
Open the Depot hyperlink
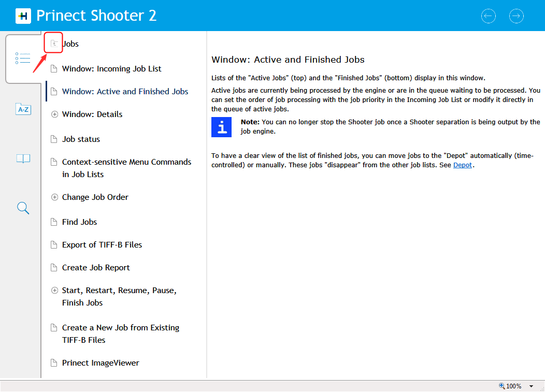pos(462,165)
